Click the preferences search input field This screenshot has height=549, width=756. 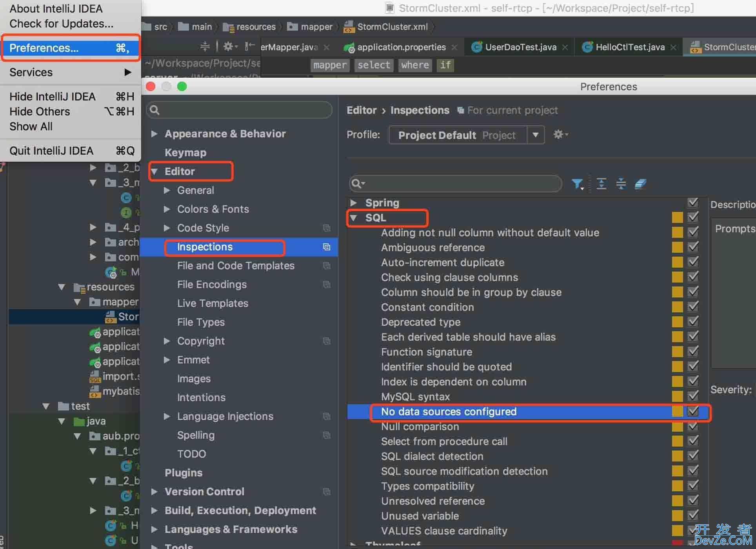[x=239, y=110]
